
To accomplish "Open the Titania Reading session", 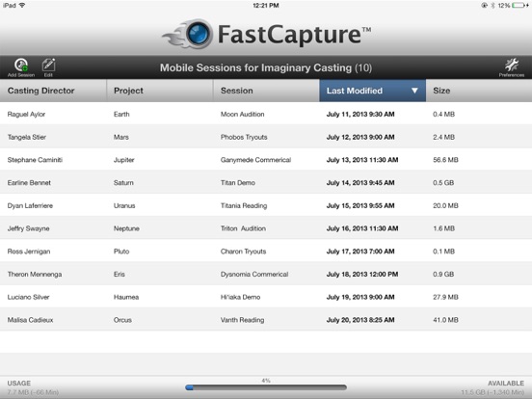I will (244, 205).
